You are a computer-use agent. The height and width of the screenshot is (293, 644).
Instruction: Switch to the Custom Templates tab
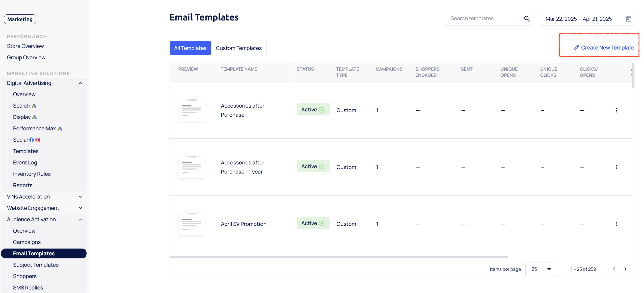tap(238, 48)
